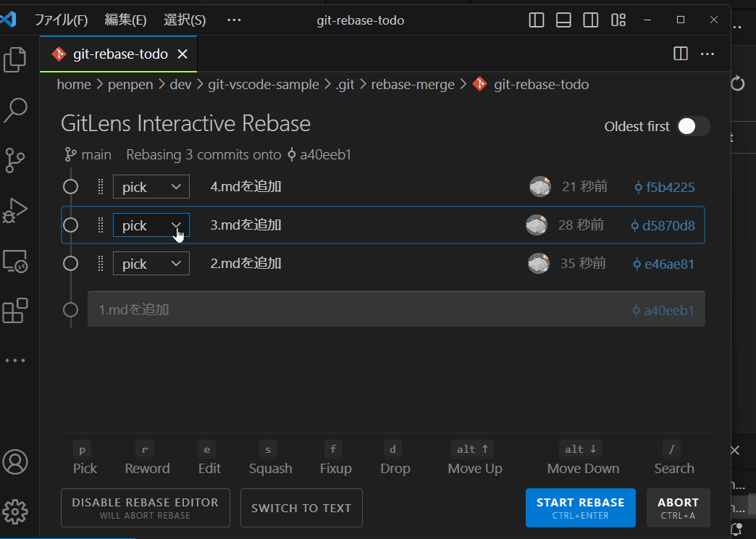Click the refresh icon in the background window
The height and width of the screenshot is (539, 756).
[x=738, y=83]
